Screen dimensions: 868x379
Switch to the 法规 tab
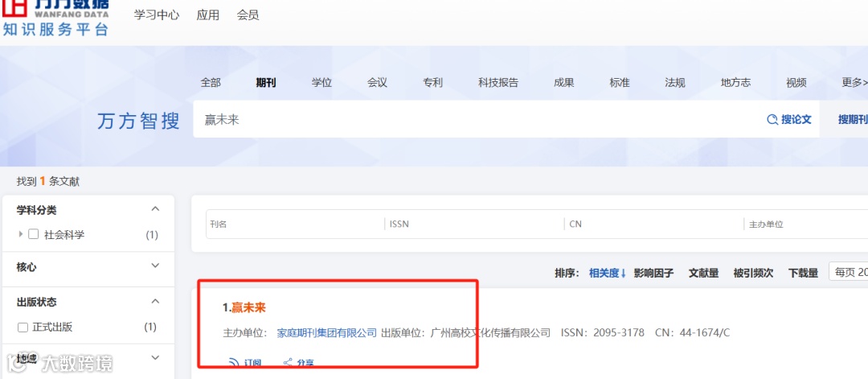pyautogui.click(x=675, y=83)
